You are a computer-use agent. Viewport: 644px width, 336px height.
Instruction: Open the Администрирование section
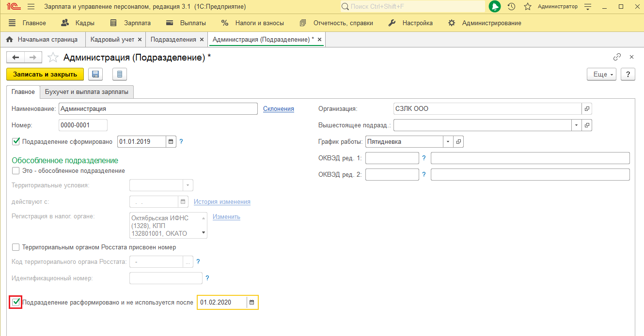coord(485,23)
